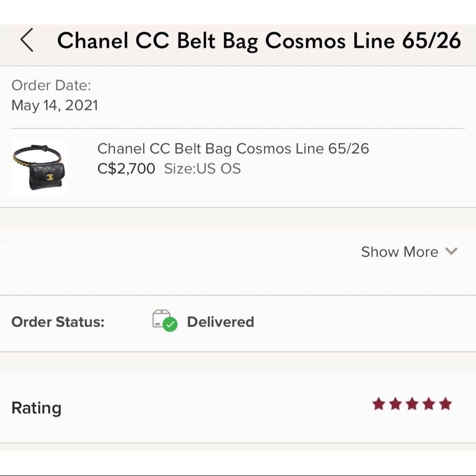Screen dimensions: 476x476
Task: Click the Size:US OS text
Action: (x=202, y=169)
